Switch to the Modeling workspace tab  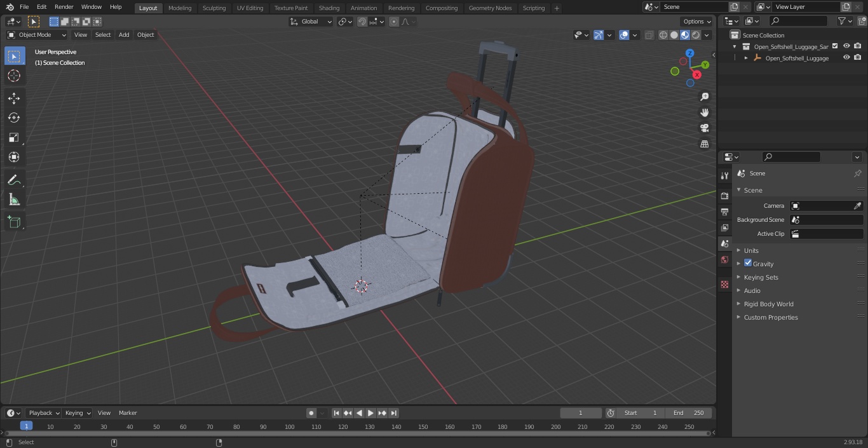pyautogui.click(x=180, y=8)
